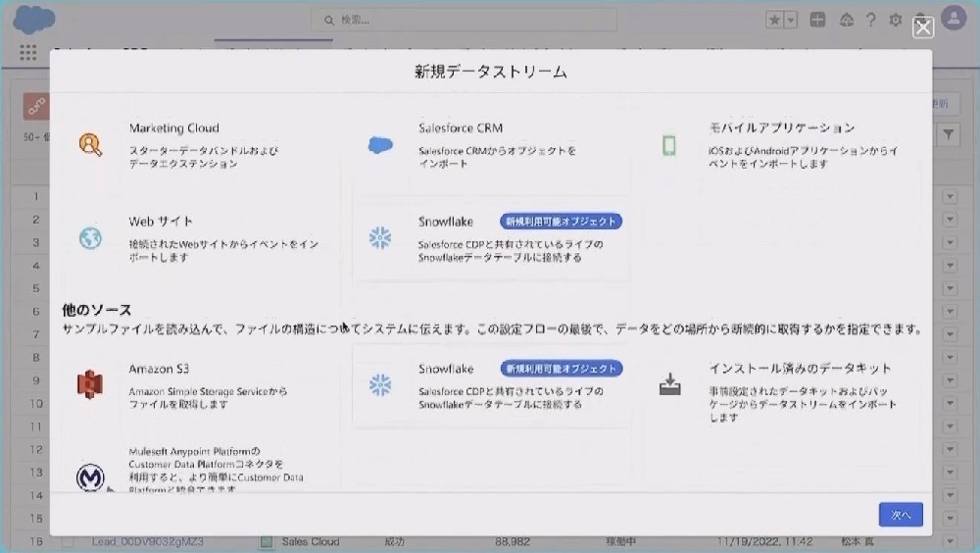The height and width of the screenshot is (553, 980).
Task: Open the row 13 actions dropdown
Action: click(x=950, y=473)
